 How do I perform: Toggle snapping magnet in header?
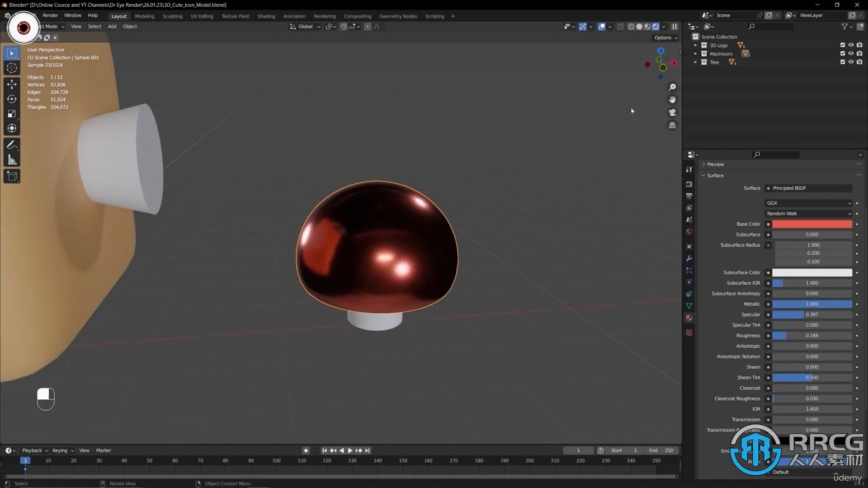(343, 26)
